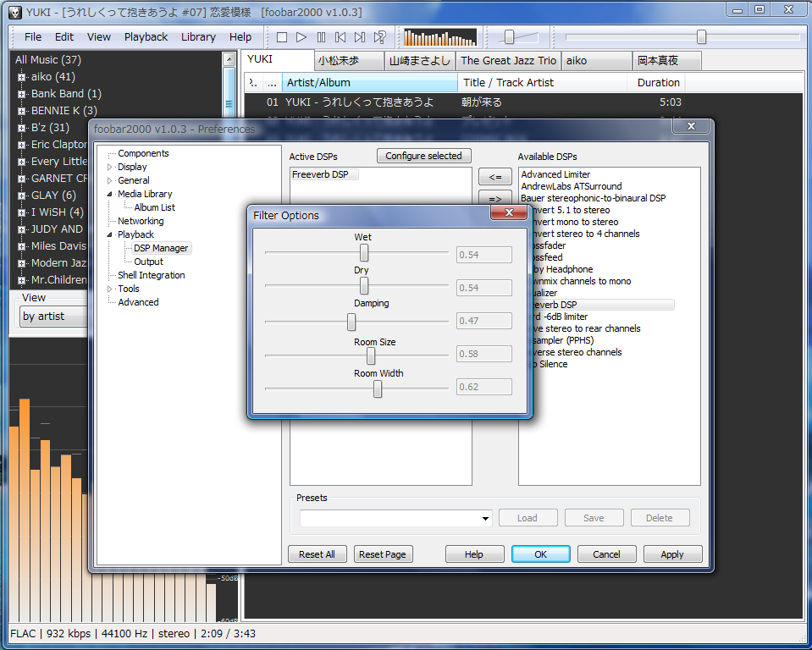Click Cancel in Preferences
The width and height of the screenshot is (812, 650).
[x=606, y=554]
